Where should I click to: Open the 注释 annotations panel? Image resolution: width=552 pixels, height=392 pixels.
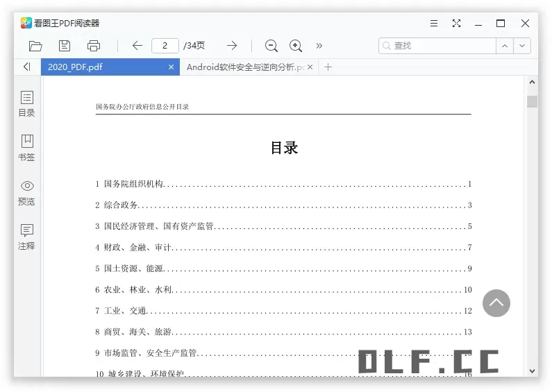tap(27, 237)
